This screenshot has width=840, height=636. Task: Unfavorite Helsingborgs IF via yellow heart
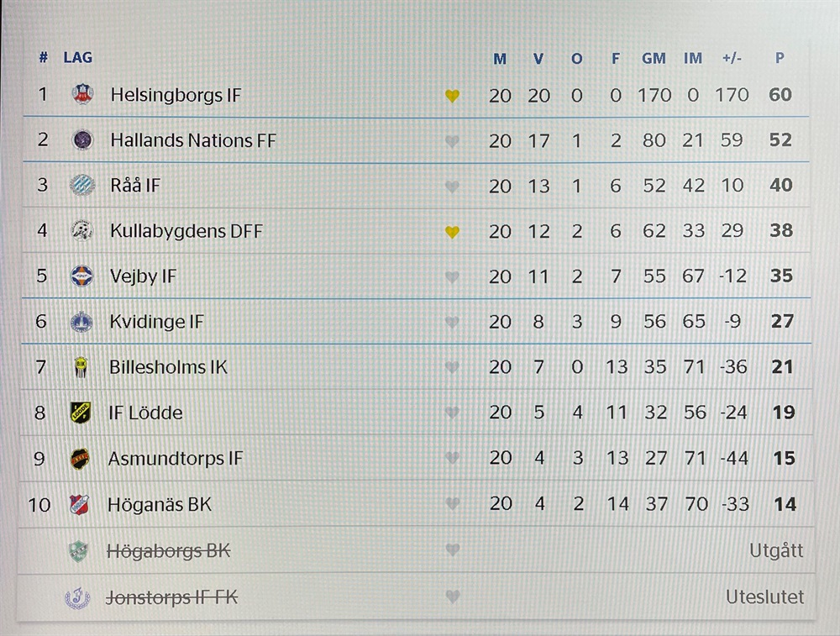[x=452, y=96]
